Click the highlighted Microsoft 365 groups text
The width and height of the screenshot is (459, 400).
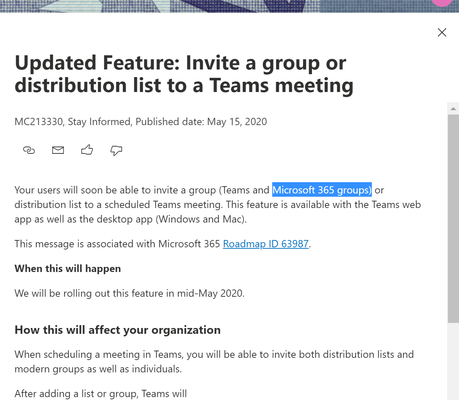coord(322,190)
